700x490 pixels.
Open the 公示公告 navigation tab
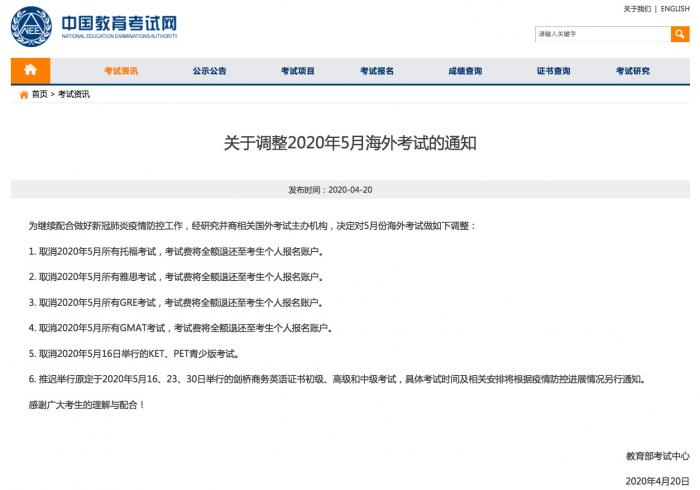pos(209,71)
